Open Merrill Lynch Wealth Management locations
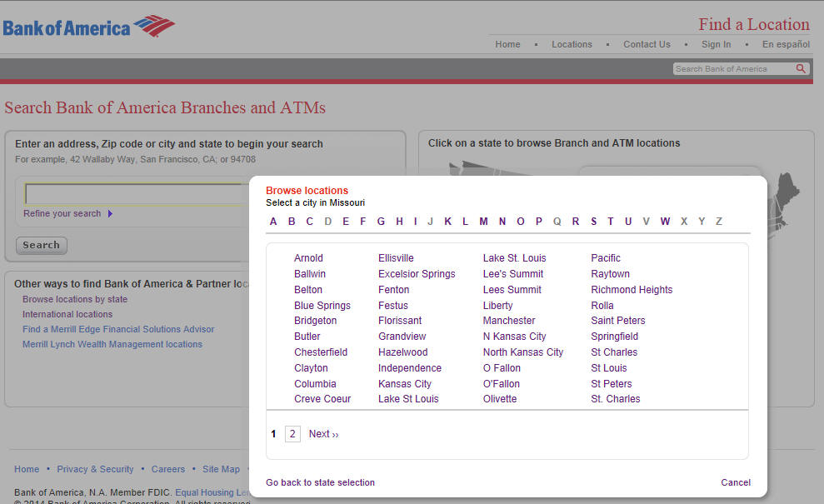 [x=112, y=344]
